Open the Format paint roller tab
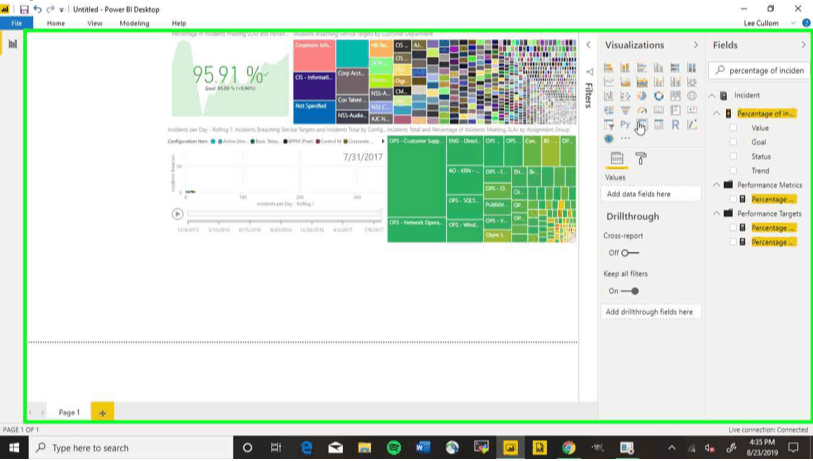 (x=641, y=158)
